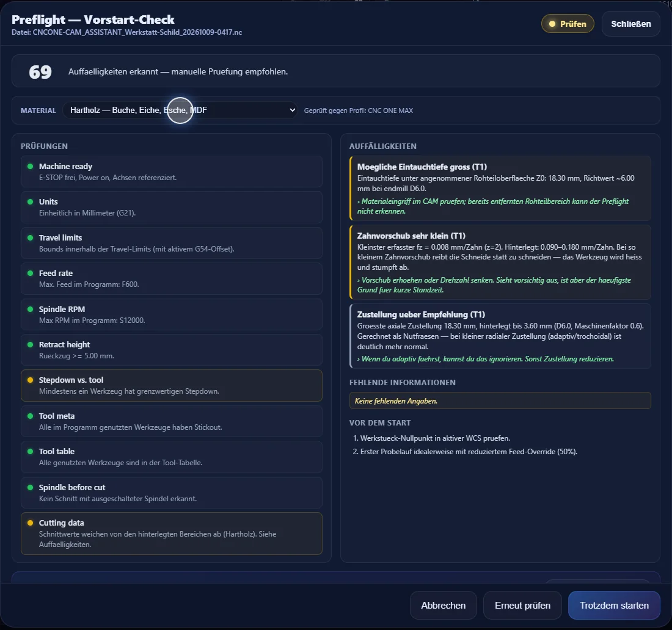Image resolution: width=672 pixels, height=630 pixels.
Task: Click the Tool table check title
Action: [57, 451]
